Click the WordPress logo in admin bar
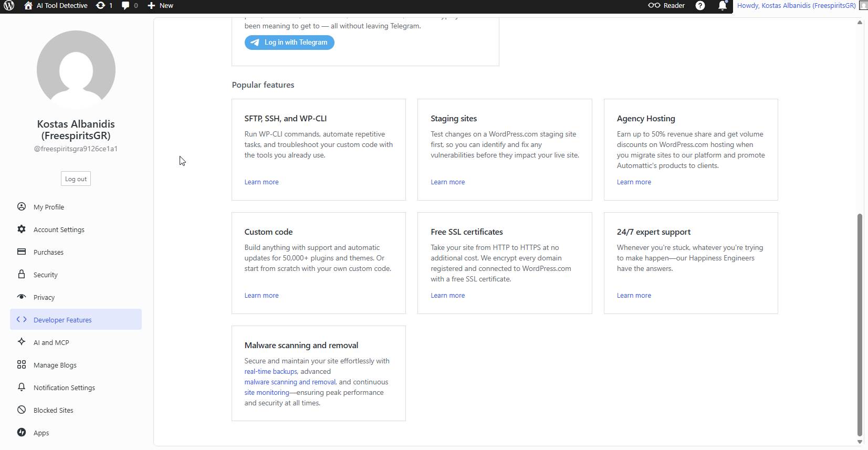This screenshot has width=868, height=450. 9,5
